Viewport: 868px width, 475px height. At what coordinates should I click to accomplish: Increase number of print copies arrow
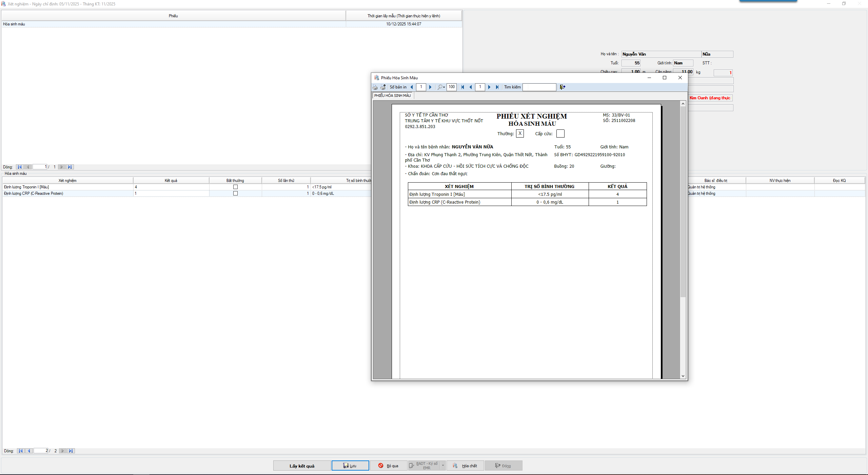[430, 87]
